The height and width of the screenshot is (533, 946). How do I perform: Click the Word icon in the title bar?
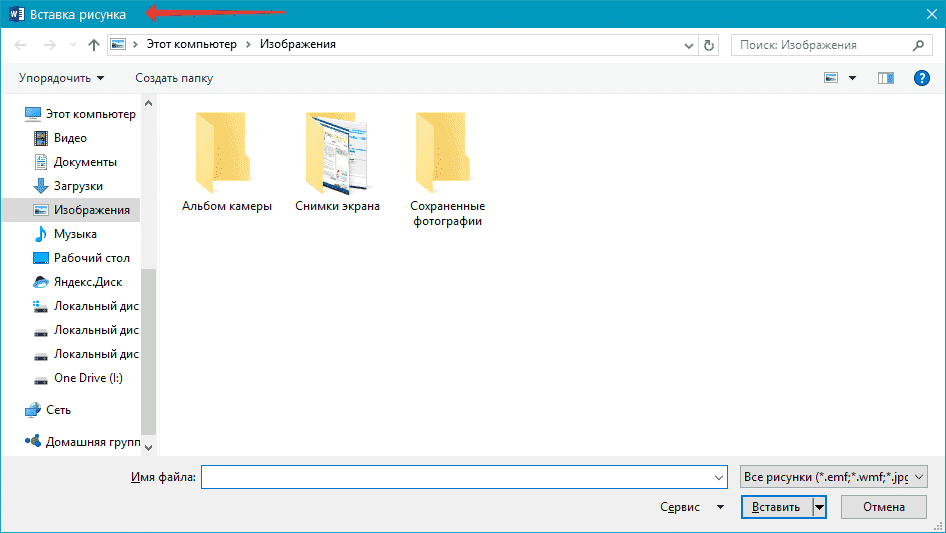[x=17, y=13]
